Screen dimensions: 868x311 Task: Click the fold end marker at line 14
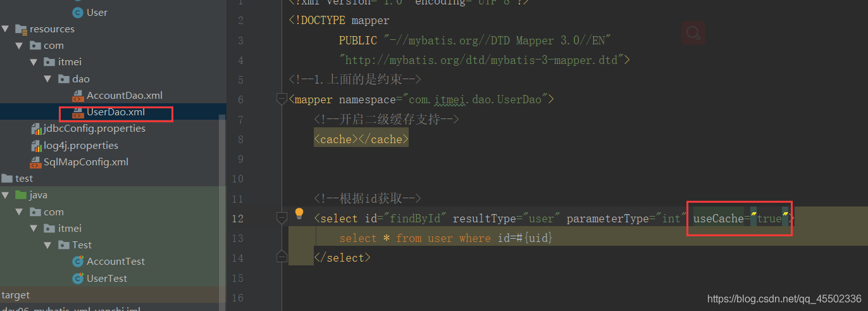[282, 256]
